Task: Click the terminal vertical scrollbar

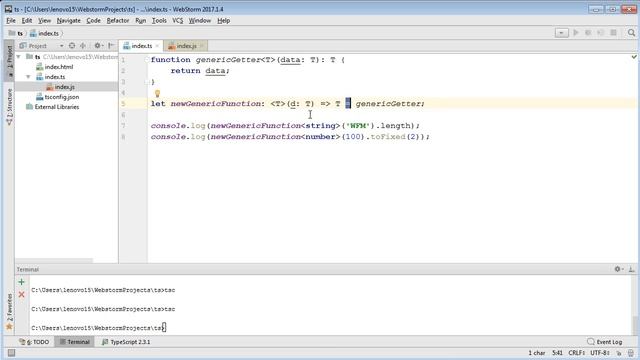Action: (635, 325)
